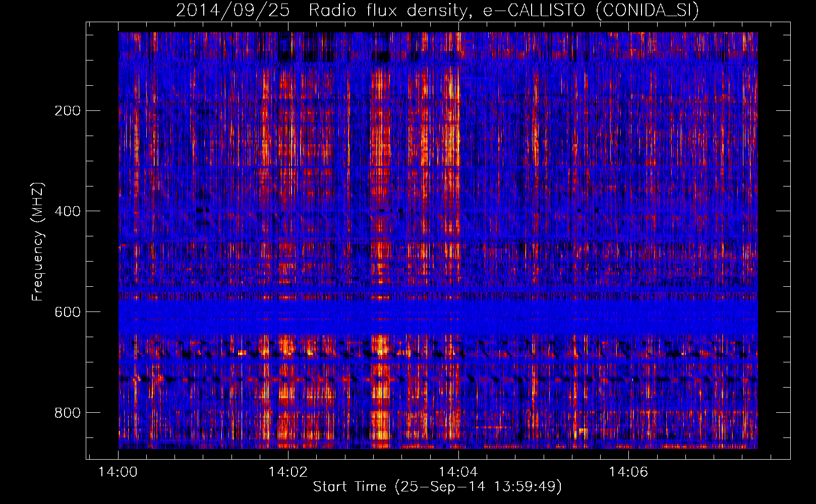The height and width of the screenshot is (504, 816).
Task: Click the 600 frequency tick label
Action: 68,312
